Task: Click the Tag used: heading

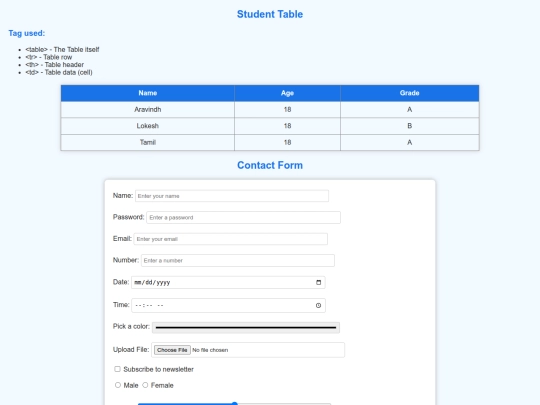Action: [27, 33]
